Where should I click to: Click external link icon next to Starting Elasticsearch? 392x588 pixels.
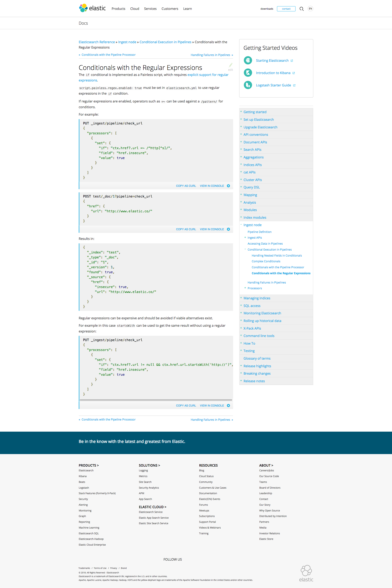pyautogui.click(x=292, y=61)
